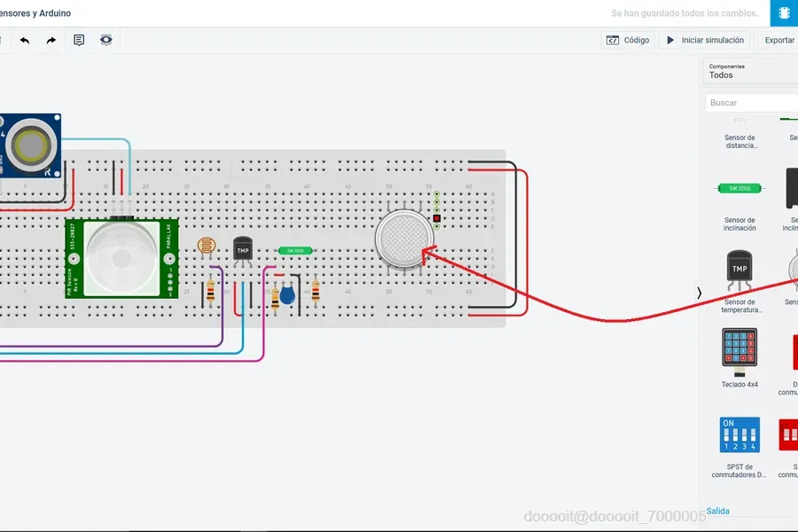The image size is (798, 532).
Task: Start simulation with Iniciar simulación
Action: pyautogui.click(x=705, y=40)
